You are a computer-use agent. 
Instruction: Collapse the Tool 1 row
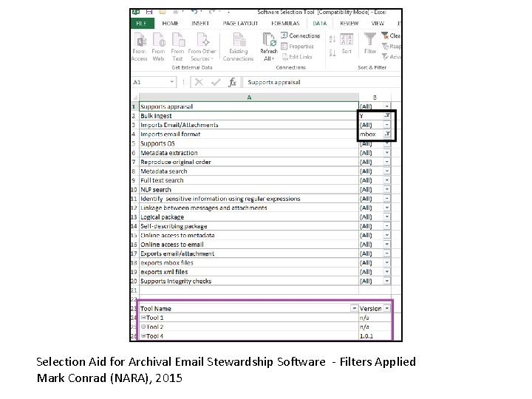(143, 318)
